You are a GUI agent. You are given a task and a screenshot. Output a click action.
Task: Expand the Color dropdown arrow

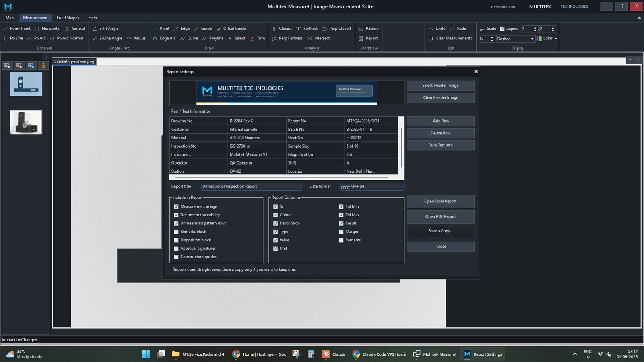click(x=556, y=39)
